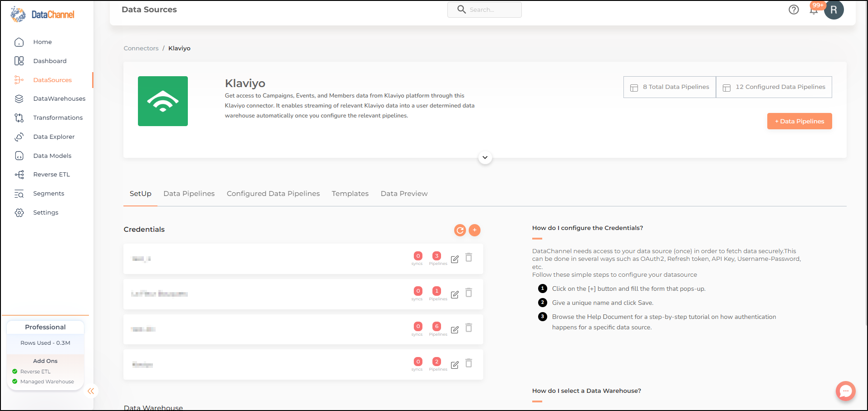The height and width of the screenshot is (411, 868).
Task: Click the 12 Configured Data Pipelines box
Action: [x=774, y=87]
